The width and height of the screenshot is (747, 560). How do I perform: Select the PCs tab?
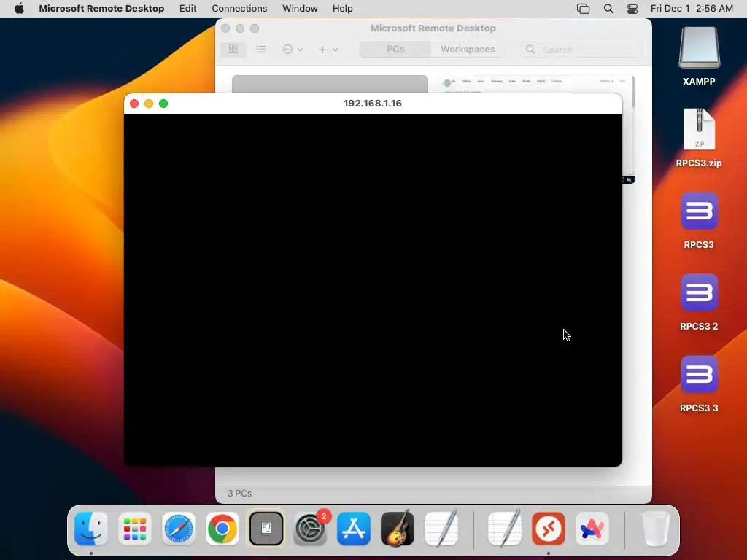(x=395, y=49)
